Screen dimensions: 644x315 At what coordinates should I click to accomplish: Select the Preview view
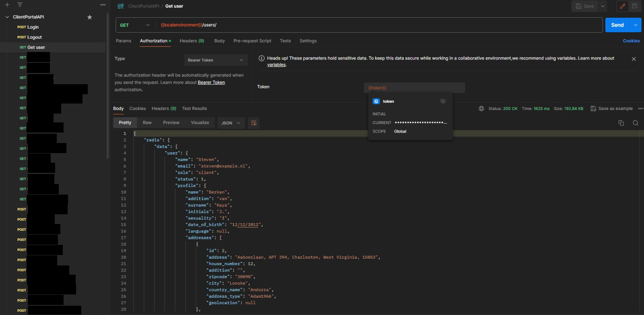tap(171, 122)
